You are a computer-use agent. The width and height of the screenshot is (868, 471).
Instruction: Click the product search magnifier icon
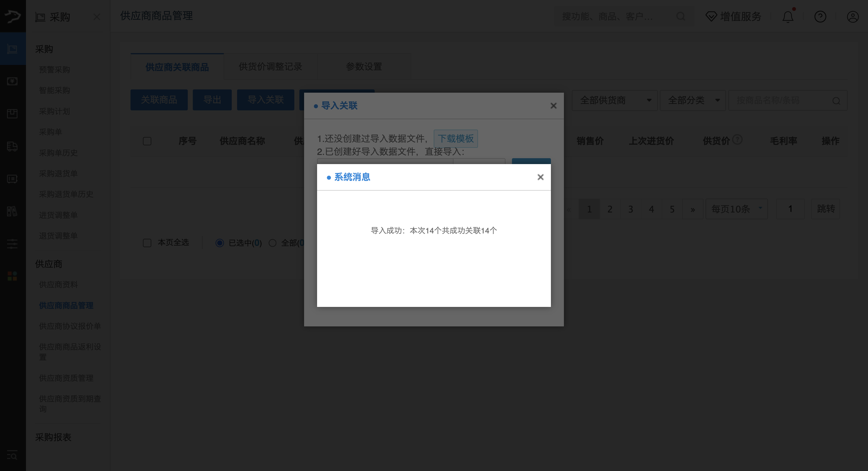pyautogui.click(x=836, y=101)
